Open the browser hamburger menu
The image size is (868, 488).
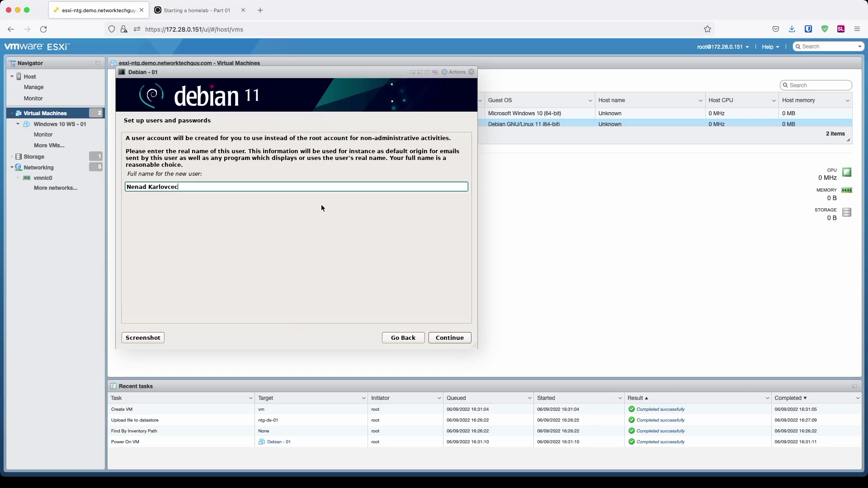(857, 29)
